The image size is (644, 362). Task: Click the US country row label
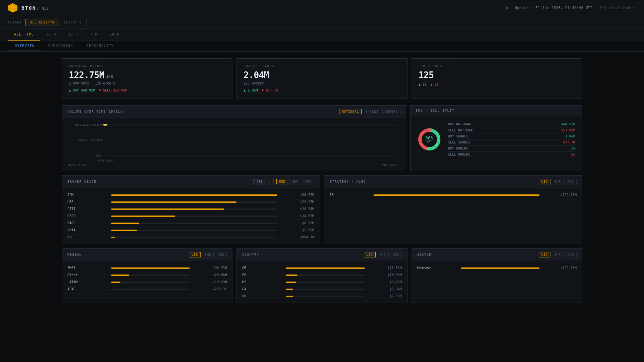(x=244, y=282)
